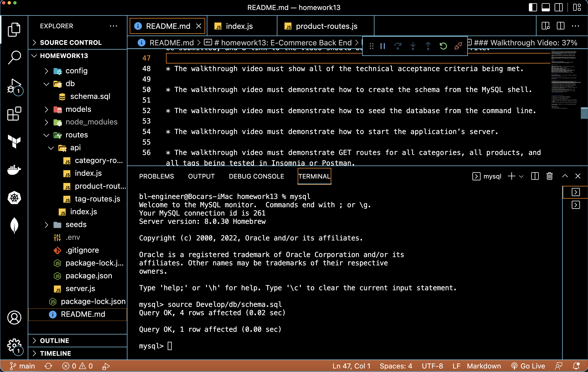Restart the debug session
The width and height of the screenshot is (588, 372).
(x=443, y=46)
